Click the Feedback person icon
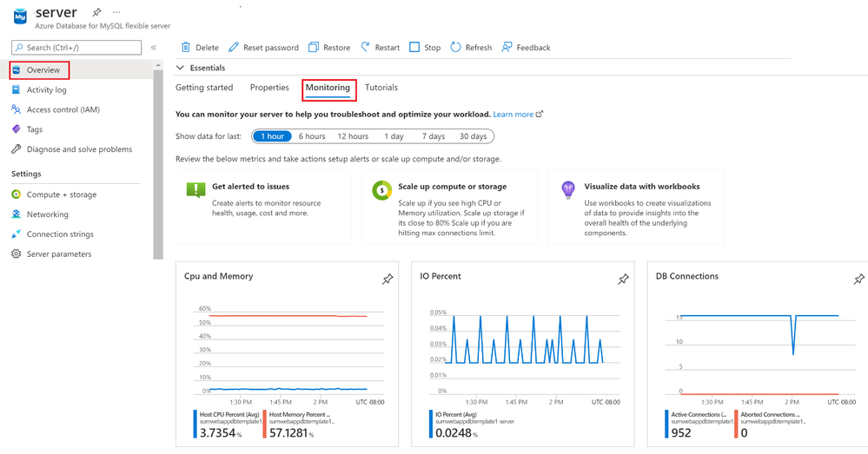This screenshot has height=454, width=868. (x=507, y=48)
